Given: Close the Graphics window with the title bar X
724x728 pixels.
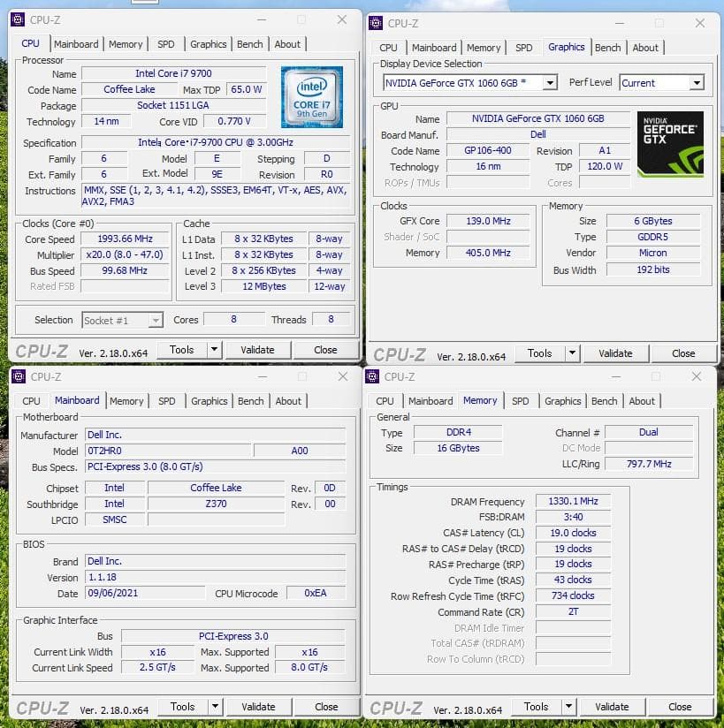Looking at the screenshot, I should [700, 23].
